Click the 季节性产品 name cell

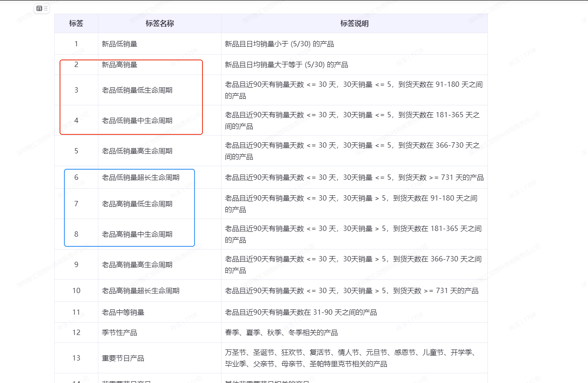coord(160,332)
